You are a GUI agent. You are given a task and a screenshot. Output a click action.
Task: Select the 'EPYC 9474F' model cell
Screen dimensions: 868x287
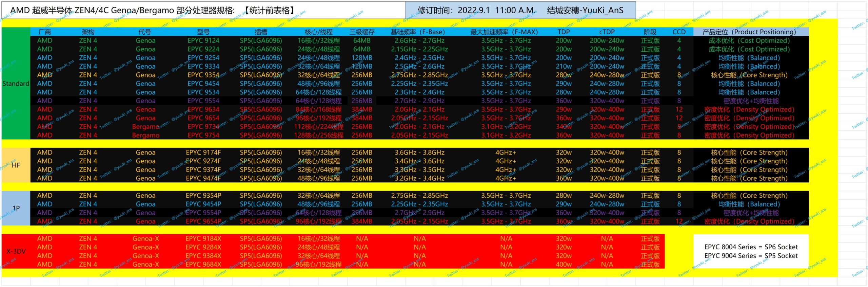click(203, 178)
